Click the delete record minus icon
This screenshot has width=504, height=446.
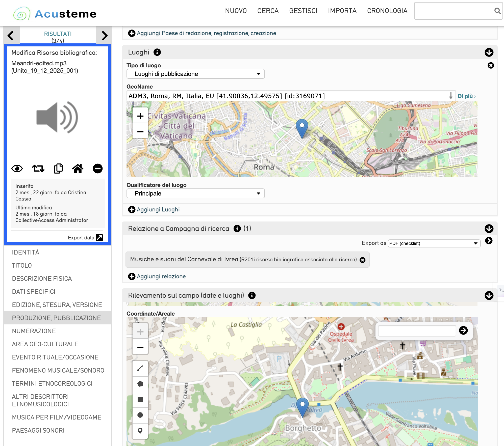coord(97,169)
